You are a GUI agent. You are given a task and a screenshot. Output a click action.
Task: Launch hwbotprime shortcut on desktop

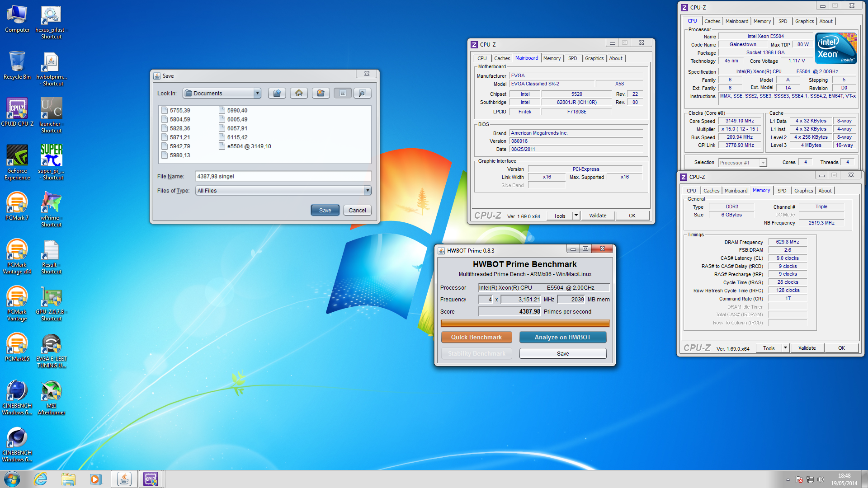51,69
